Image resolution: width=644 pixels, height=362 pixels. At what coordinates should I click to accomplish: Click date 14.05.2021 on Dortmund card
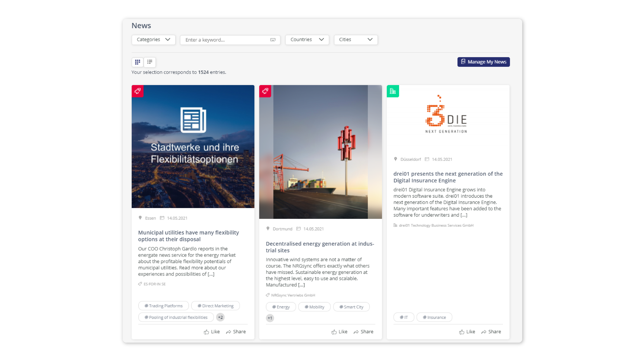(314, 229)
